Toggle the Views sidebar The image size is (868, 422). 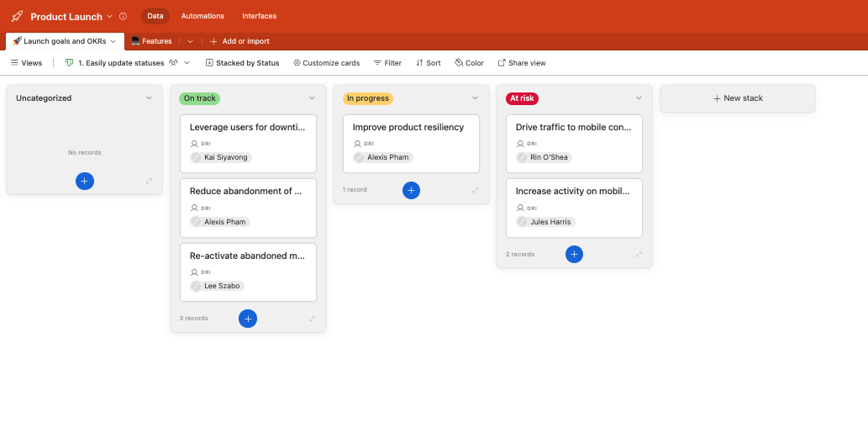(26, 62)
